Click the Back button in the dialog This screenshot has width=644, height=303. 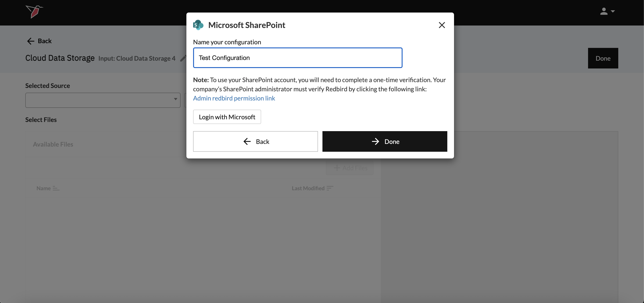pyautogui.click(x=255, y=141)
